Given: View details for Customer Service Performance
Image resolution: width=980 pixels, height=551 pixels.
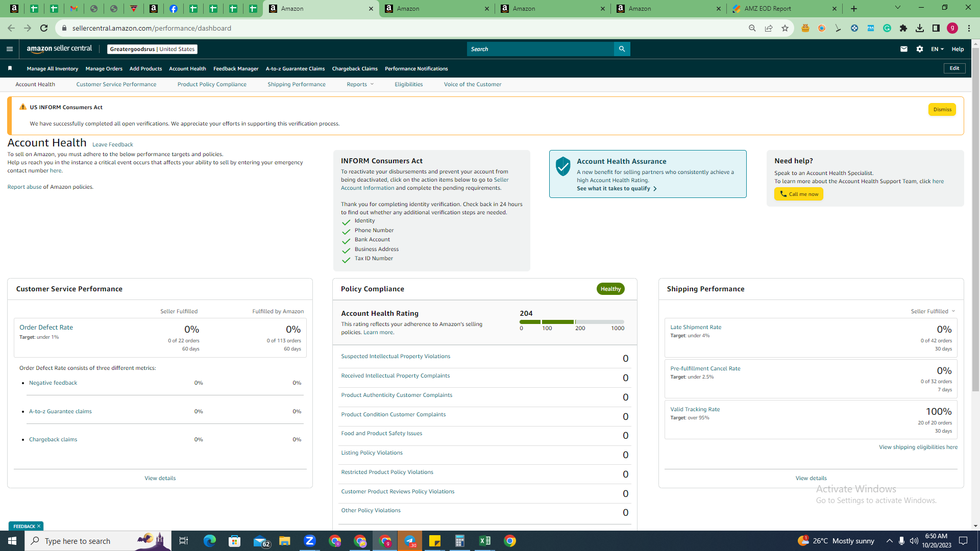Looking at the screenshot, I should (160, 478).
